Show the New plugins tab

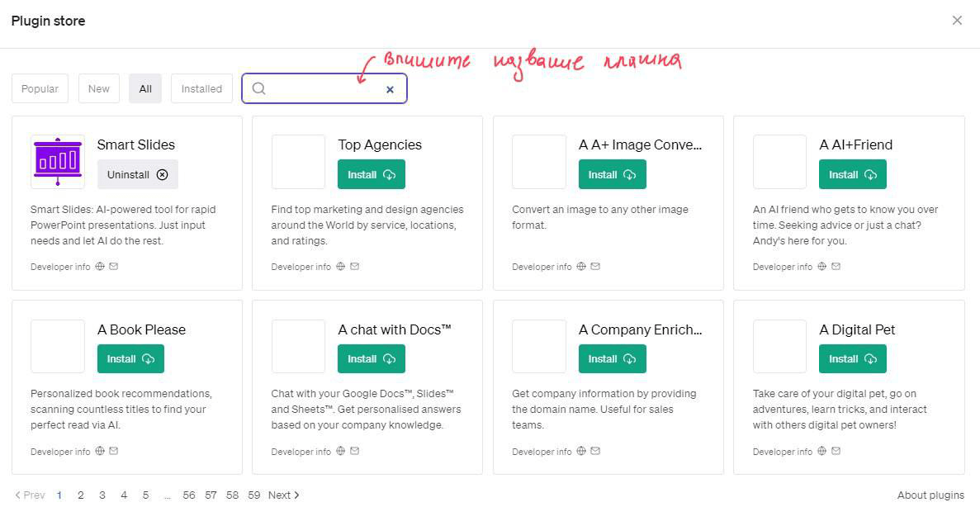coord(99,89)
